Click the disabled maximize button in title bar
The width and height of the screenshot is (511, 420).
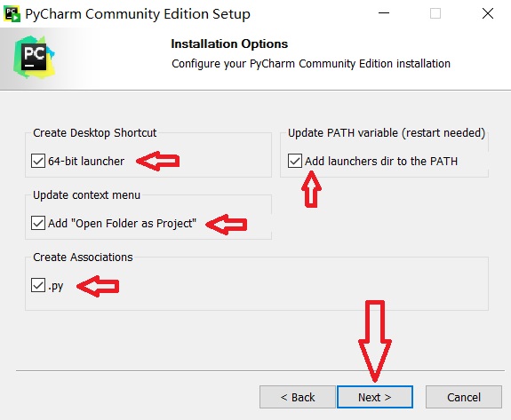(x=435, y=13)
